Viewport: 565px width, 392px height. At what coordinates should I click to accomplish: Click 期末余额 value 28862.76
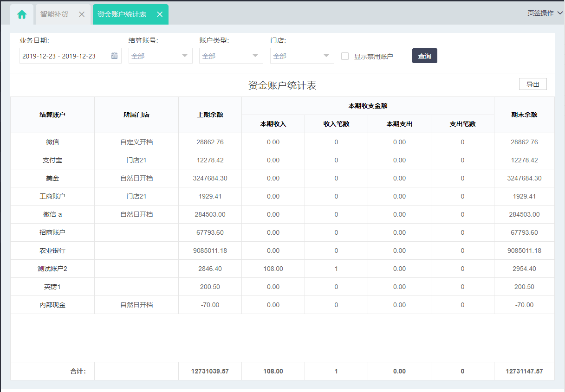point(525,142)
